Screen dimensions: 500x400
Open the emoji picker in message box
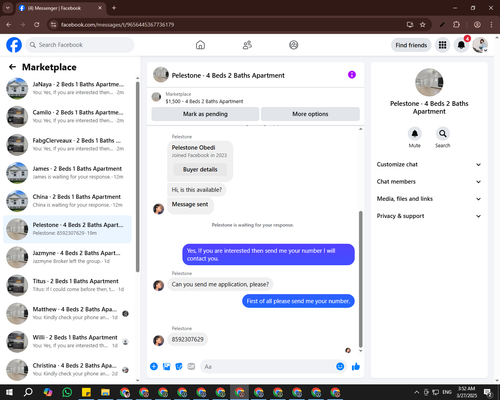point(340,367)
